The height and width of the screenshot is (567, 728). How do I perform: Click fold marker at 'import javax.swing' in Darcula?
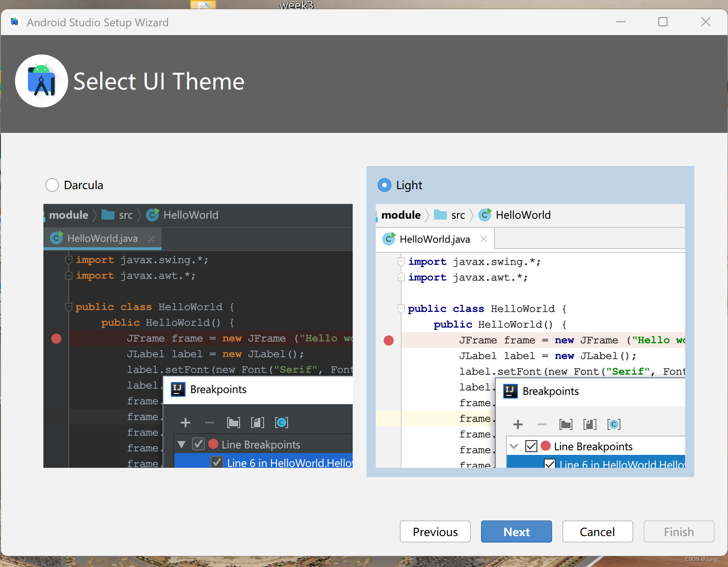click(x=69, y=260)
